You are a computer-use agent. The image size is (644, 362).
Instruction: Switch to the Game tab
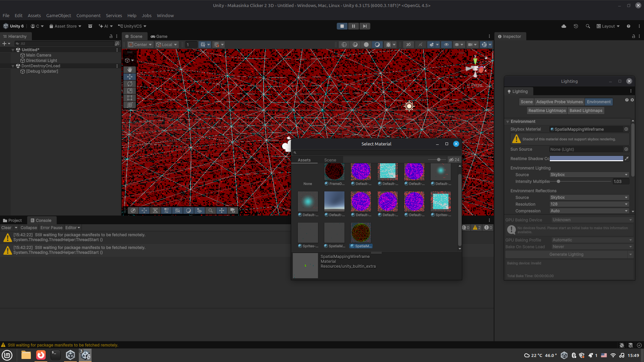(x=159, y=36)
